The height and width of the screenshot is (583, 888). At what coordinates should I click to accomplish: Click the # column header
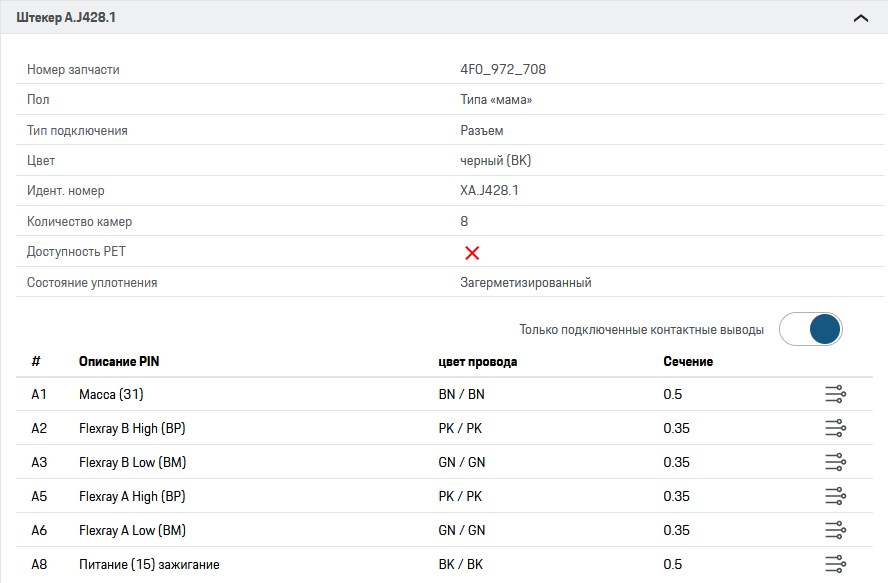pyautogui.click(x=36, y=361)
